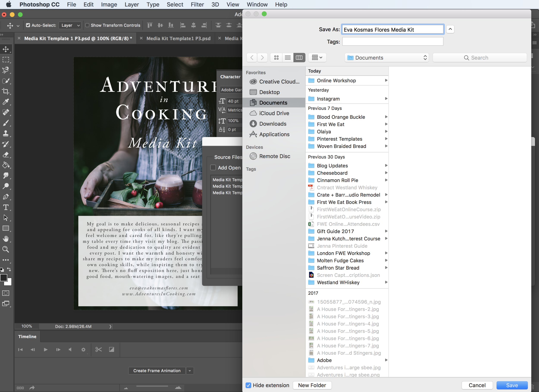This screenshot has height=392, width=539.
Task: Select the Pen tool
Action: 6,197
